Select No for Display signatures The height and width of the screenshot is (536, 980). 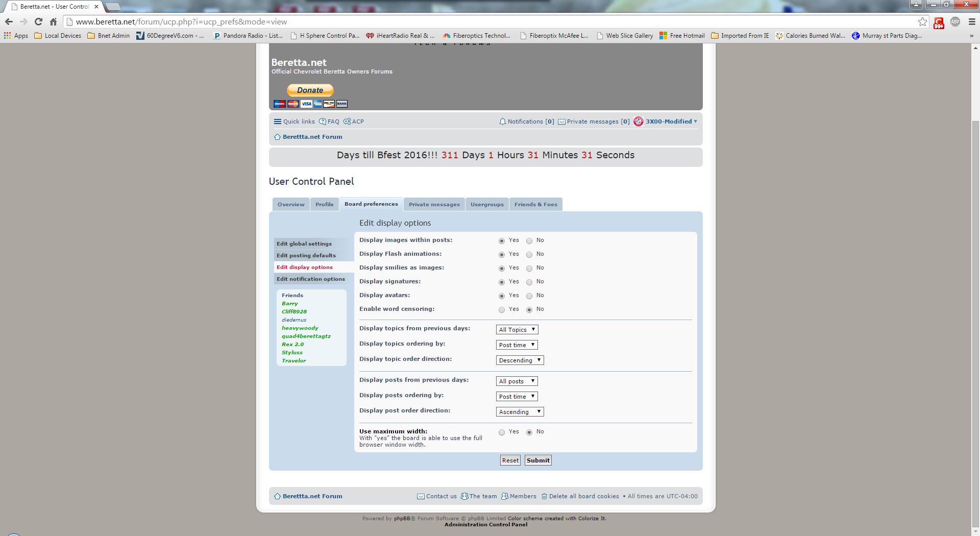click(529, 282)
